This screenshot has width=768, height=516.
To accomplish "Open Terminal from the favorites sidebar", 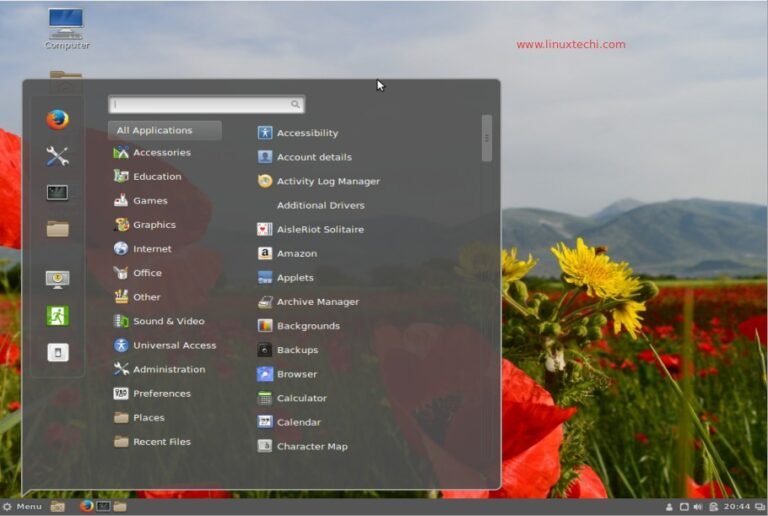I will [x=57, y=192].
